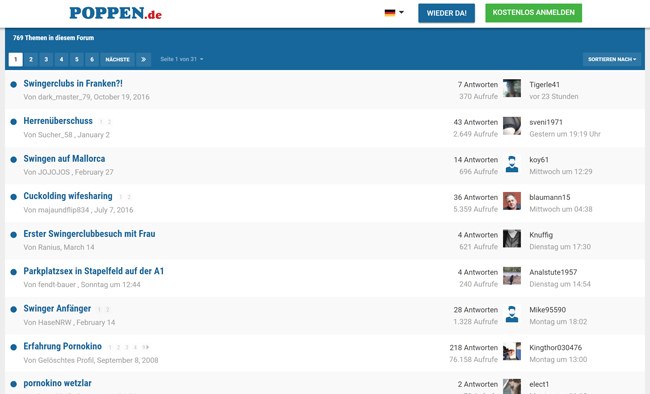Click Mike95590's default avatar icon
Viewport: 650px width, 394px height.
click(x=512, y=314)
